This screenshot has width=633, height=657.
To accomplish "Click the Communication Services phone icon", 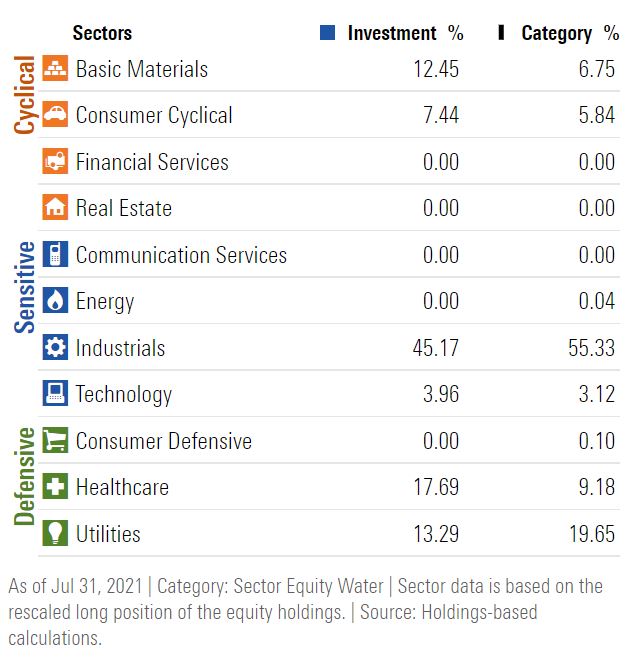I will click(55, 255).
